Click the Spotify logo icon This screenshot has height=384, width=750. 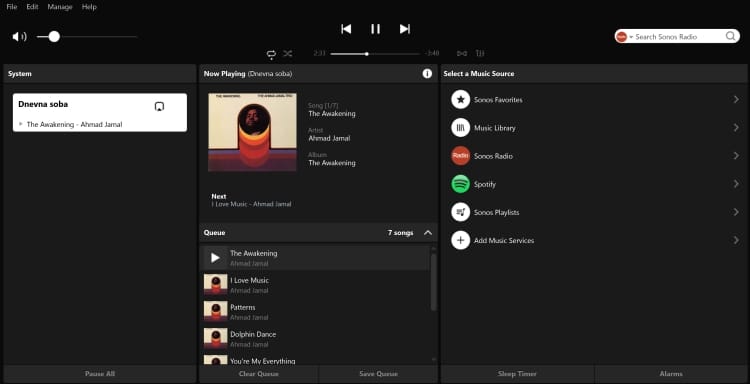tap(461, 184)
